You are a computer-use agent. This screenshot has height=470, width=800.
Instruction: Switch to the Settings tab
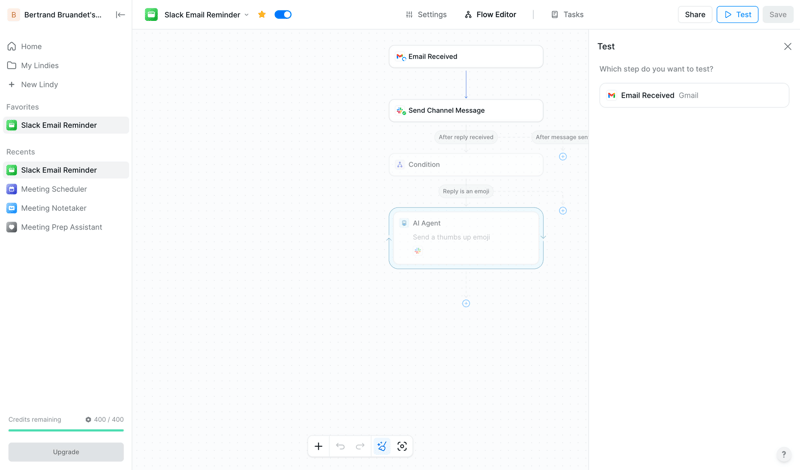point(426,15)
